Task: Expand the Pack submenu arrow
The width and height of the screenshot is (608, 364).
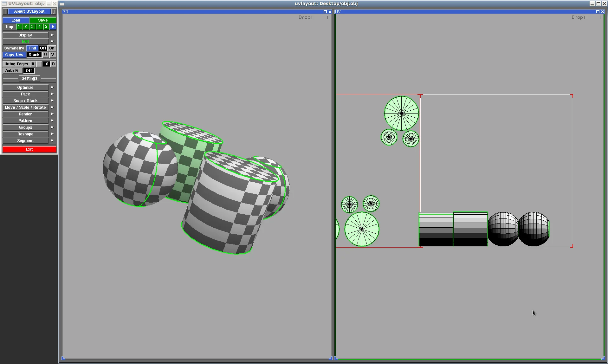Action: coord(52,94)
